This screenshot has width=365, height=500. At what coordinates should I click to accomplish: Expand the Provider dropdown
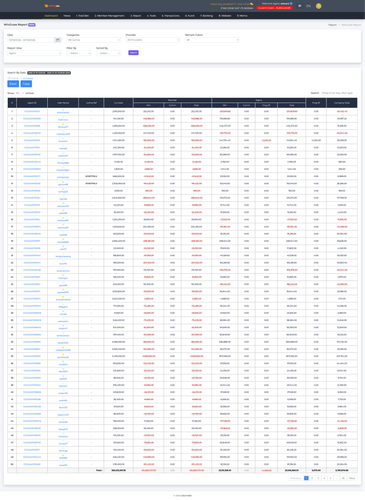click(x=153, y=40)
